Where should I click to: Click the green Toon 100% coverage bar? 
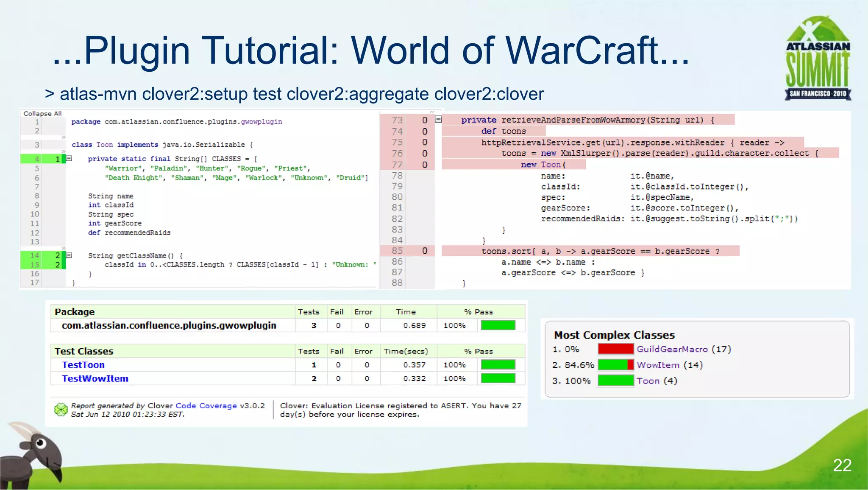click(615, 381)
